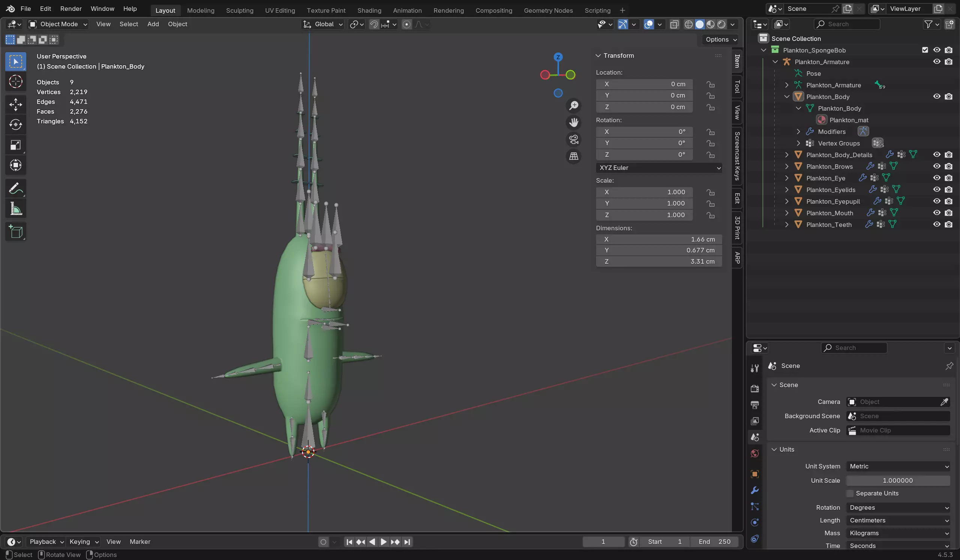The height and width of the screenshot is (560, 960).
Task: Switch to rendered viewport shading
Action: [x=721, y=24]
